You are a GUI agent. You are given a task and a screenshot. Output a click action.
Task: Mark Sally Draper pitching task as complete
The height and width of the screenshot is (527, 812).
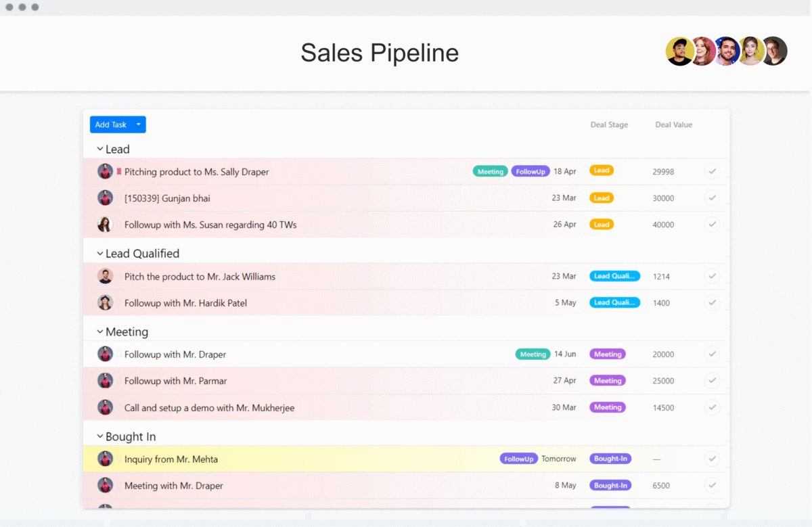coord(712,171)
